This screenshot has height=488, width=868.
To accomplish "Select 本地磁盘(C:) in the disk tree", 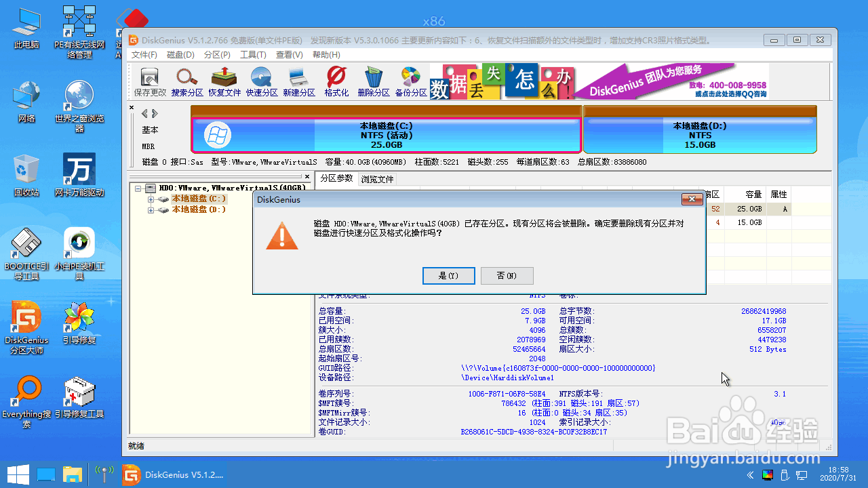I will point(199,199).
